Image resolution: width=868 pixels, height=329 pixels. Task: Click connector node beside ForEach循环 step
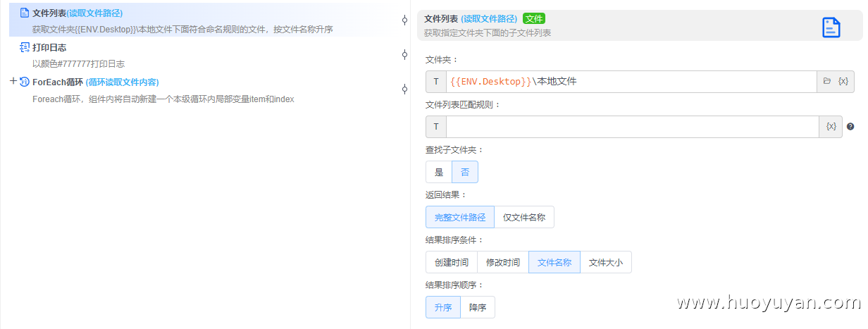coord(404,89)
